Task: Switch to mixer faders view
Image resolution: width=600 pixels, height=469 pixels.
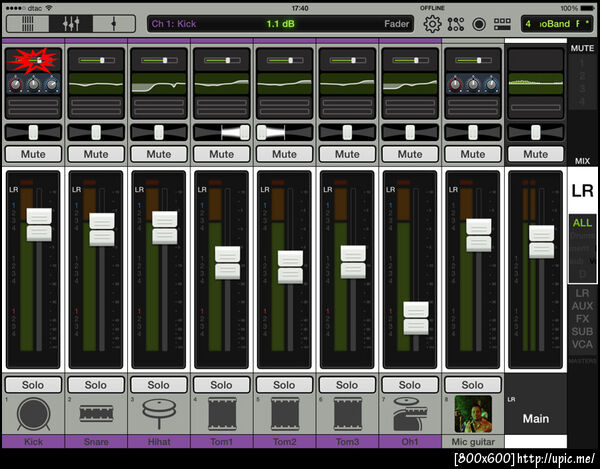Action: [71, 24]
